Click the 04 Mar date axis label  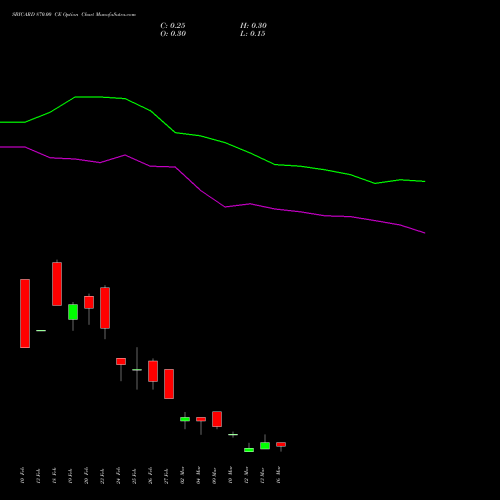(x=198, y=476)
